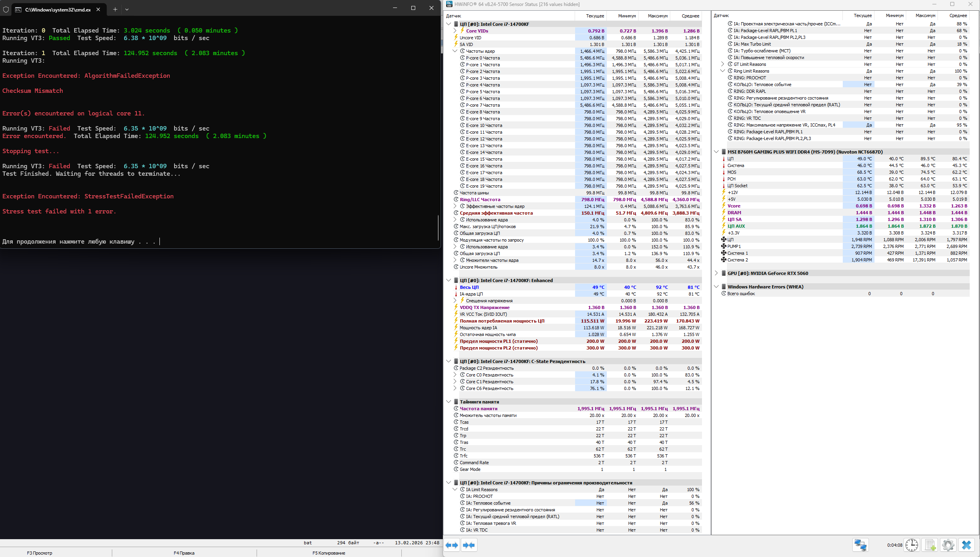
Task: Click the terminal tab shield icon
Action: pyautogui.click(x=6, y=10)
